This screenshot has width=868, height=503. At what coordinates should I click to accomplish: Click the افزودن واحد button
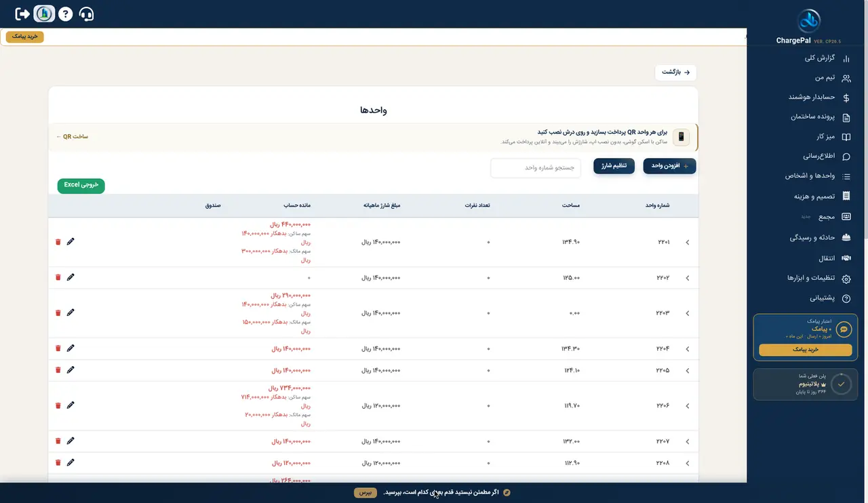[x=670, y=166]
